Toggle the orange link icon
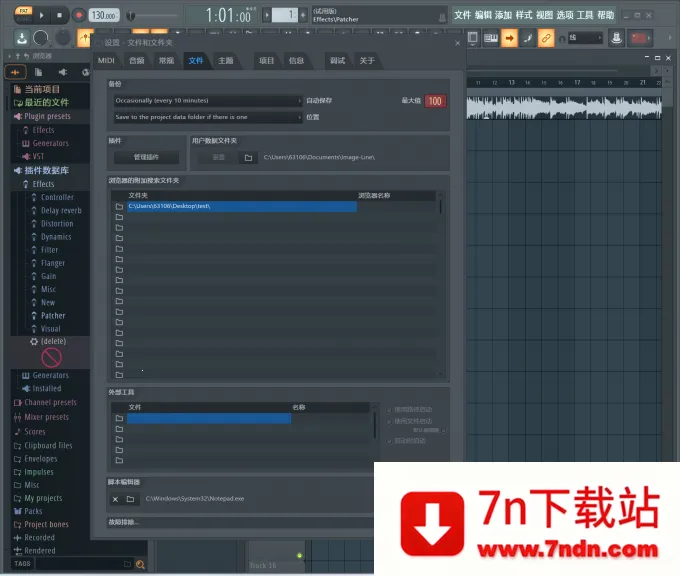680x576 pixels. [546, 38]
